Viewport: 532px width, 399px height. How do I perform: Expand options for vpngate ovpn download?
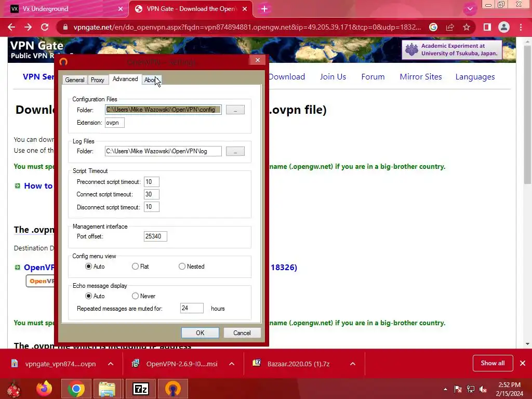(111, 364)
